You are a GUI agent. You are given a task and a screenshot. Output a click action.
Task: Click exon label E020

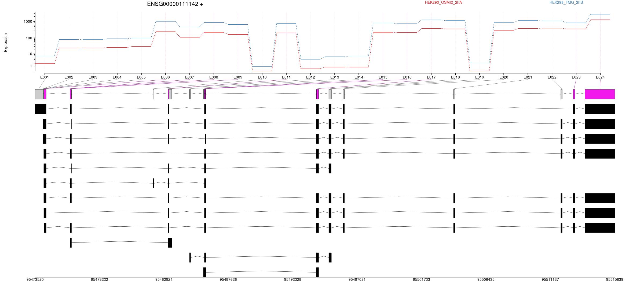(504, 77)
